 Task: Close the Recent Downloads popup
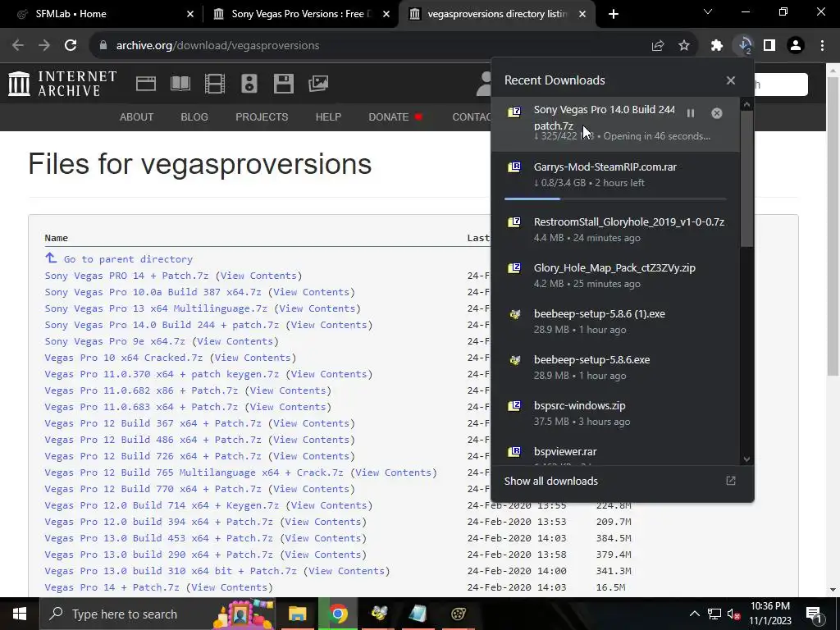pos(731,80)
